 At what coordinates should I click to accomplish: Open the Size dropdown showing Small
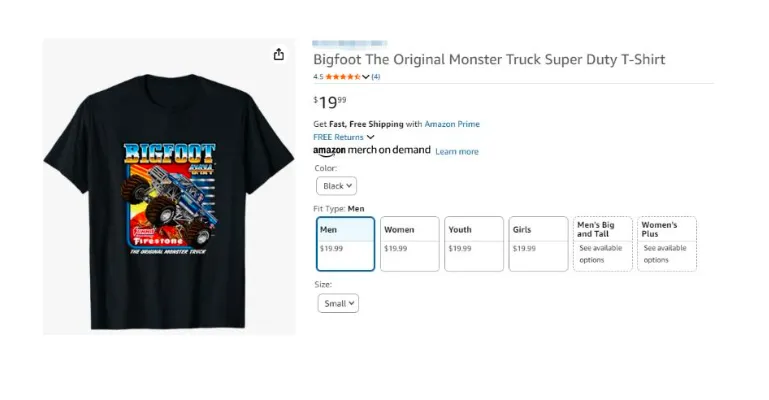pos(338,303)
